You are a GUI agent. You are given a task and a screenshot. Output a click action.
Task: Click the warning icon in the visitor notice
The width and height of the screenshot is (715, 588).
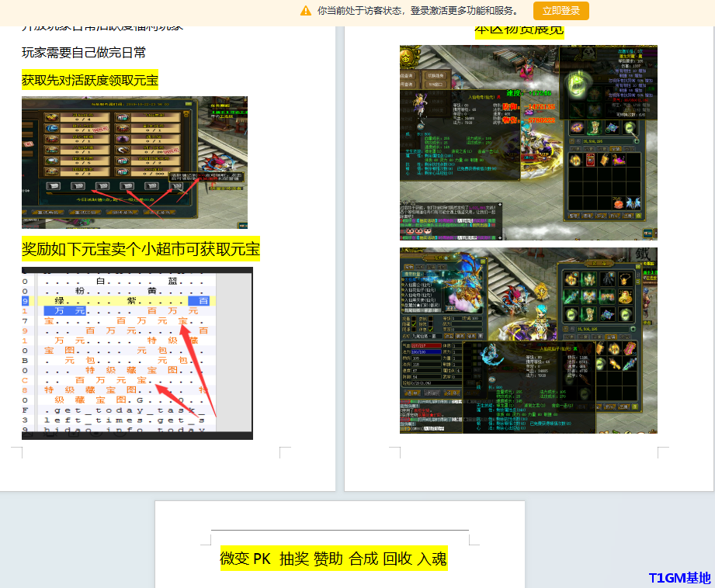[x=306, y=11]
